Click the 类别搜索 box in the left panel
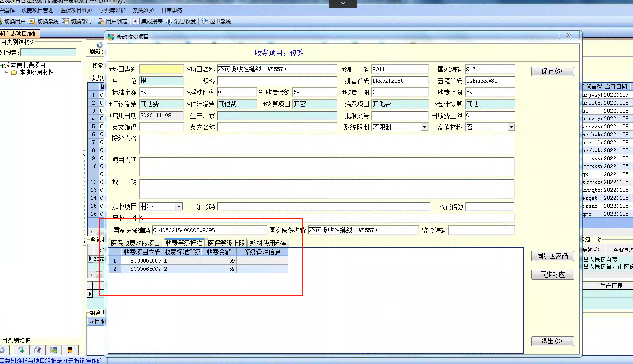 [48, 53]
